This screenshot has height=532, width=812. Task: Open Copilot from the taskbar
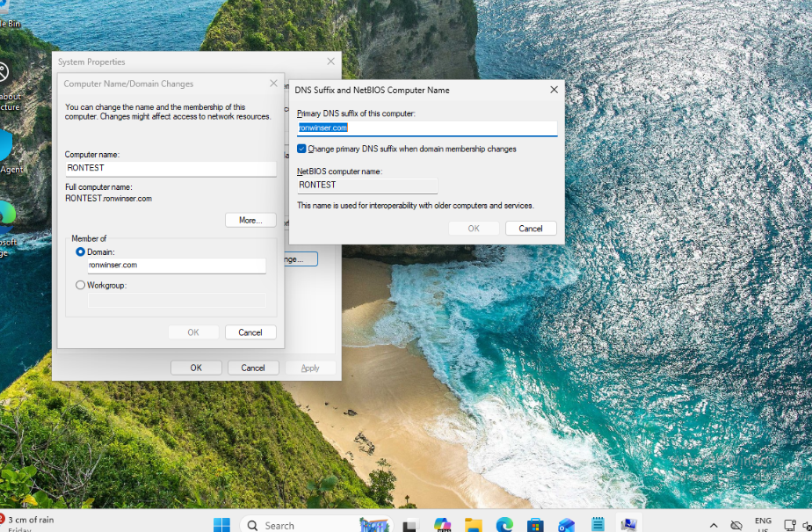point(442,525)
